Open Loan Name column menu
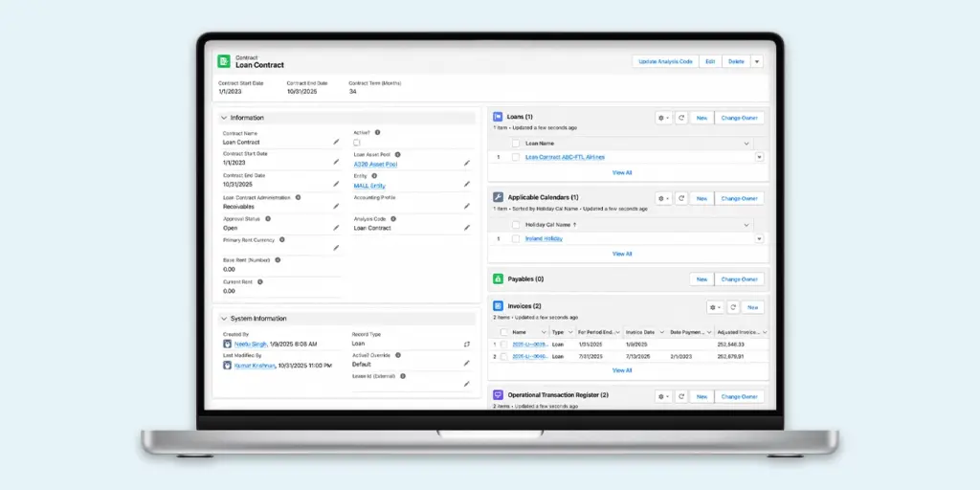The width and height of the screenshot is (980, 490). [746, 144]
